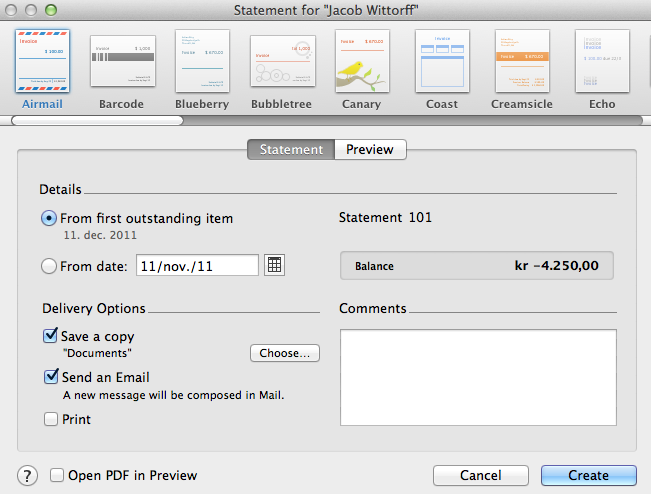This screenshot has height=494, width=651.
Task: Click the help question mark button
Action: tap(28, 476)
